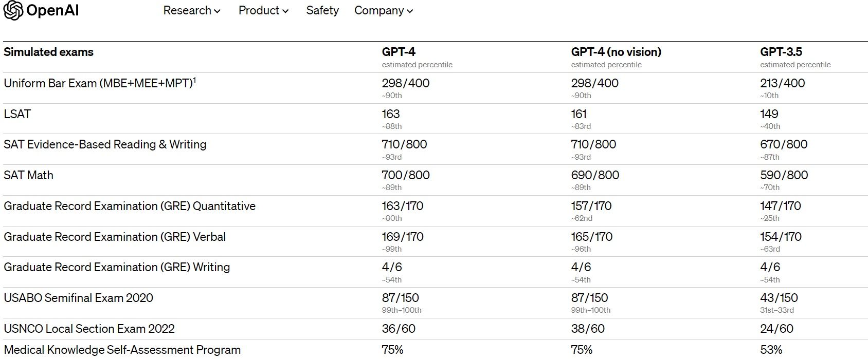
Task: Click the Simulated exams column header
Action: point(48,52)
